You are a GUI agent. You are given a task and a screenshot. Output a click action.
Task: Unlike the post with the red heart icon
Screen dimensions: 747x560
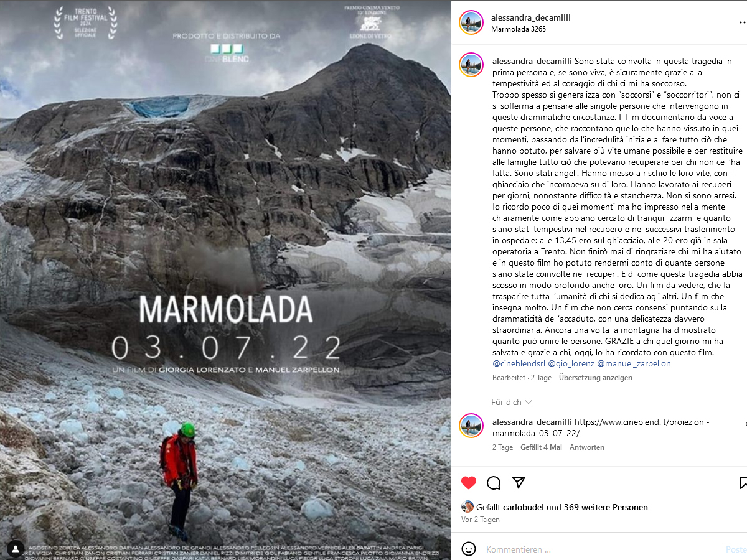(x=469, y=483)
